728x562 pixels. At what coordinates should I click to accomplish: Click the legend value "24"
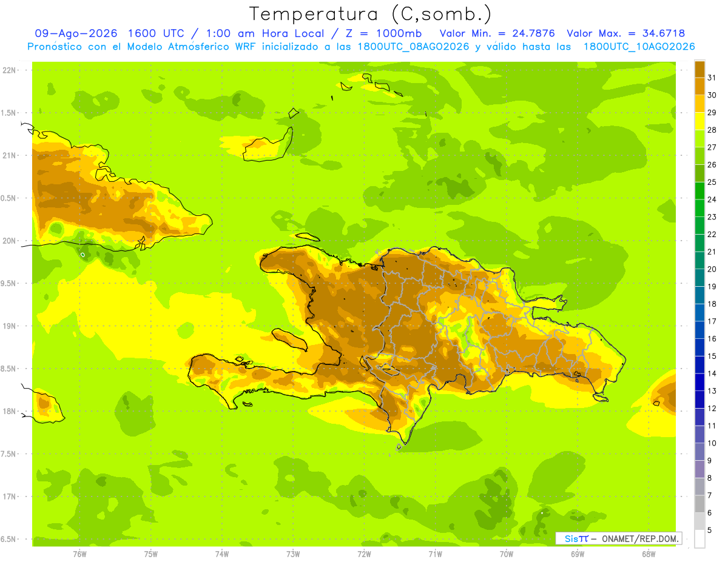712,199
